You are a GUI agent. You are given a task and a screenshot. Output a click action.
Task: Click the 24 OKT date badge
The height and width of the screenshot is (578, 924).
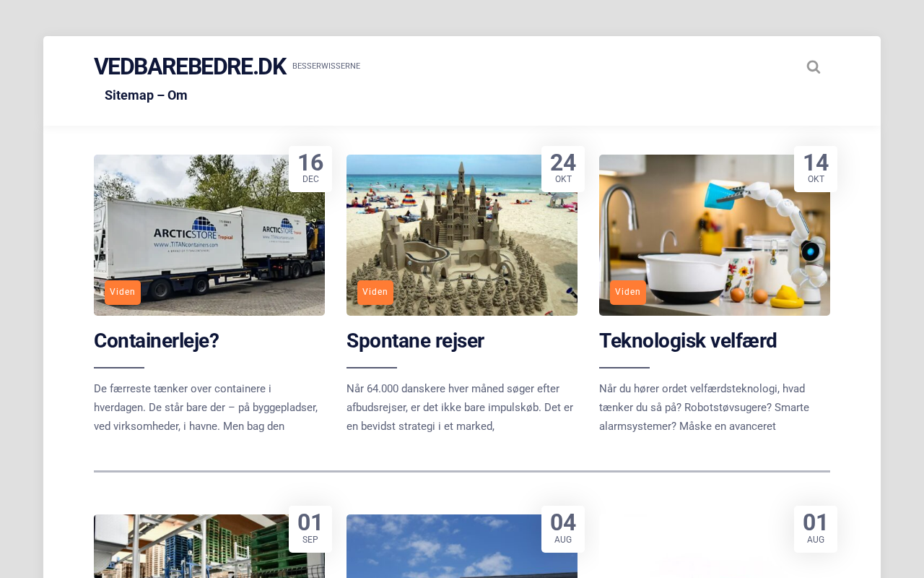[x=563, y=168]
